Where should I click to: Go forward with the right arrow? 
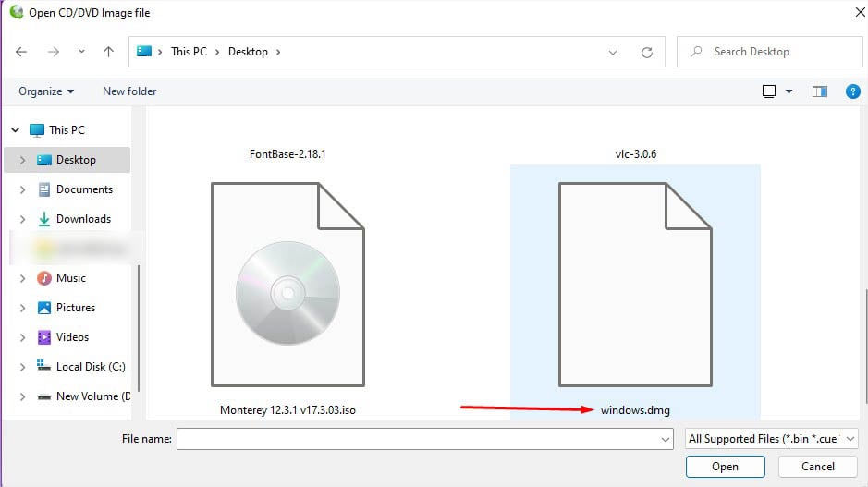[53, 52]
